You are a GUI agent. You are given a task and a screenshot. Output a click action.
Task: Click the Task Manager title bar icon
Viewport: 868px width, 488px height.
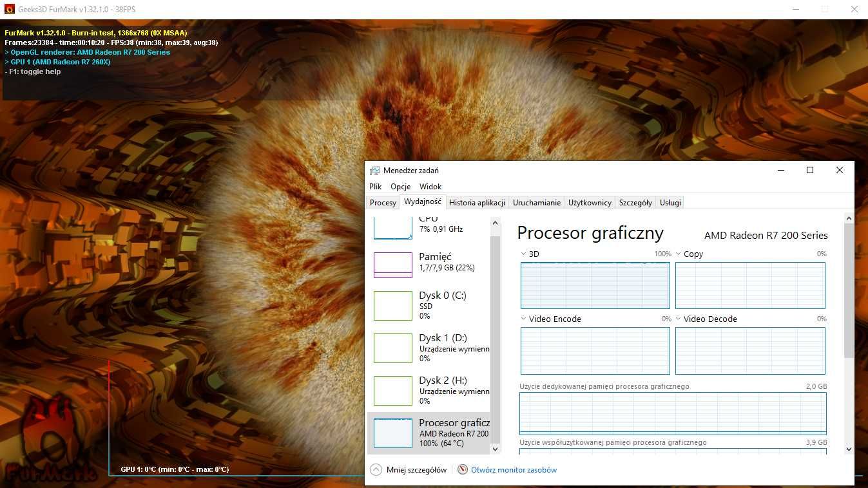click(x=375, y=171)
